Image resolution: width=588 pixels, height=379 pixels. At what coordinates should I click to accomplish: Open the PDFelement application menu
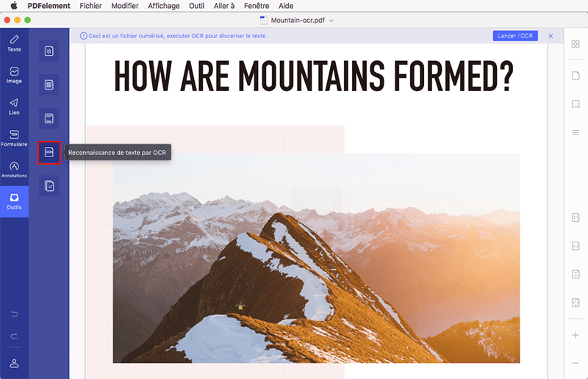(49, 6)
